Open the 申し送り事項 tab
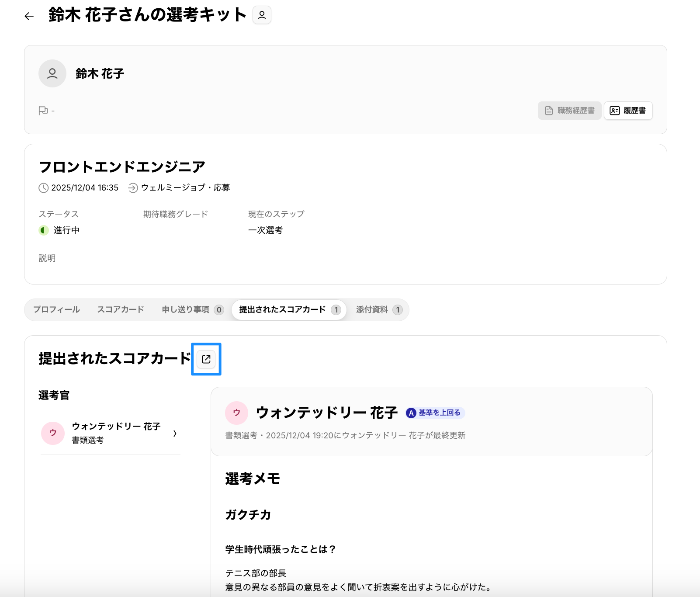Screen dimensions: 700x597 192,309
